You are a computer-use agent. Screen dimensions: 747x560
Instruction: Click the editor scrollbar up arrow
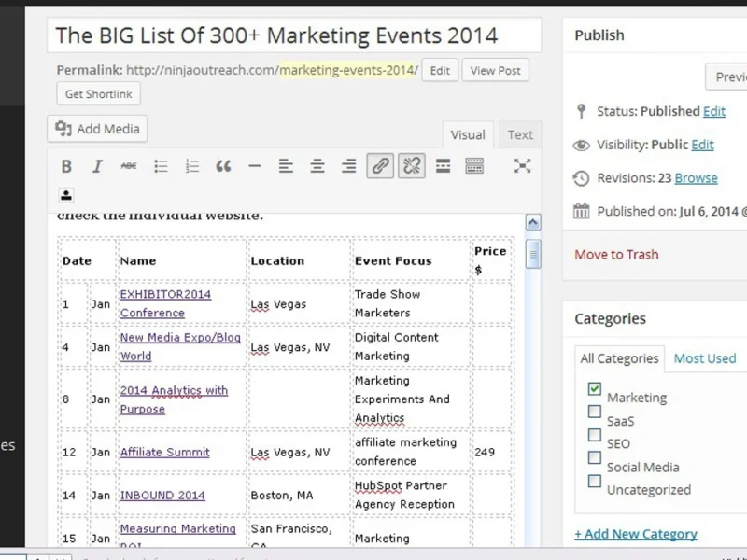click(x=533, y=222)
